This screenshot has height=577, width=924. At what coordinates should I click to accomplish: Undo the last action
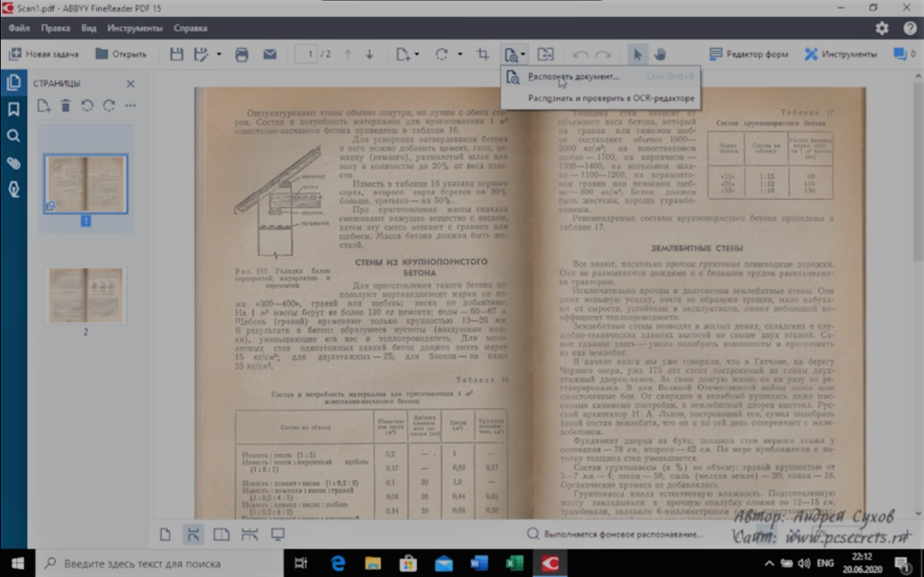pos(581,54)
